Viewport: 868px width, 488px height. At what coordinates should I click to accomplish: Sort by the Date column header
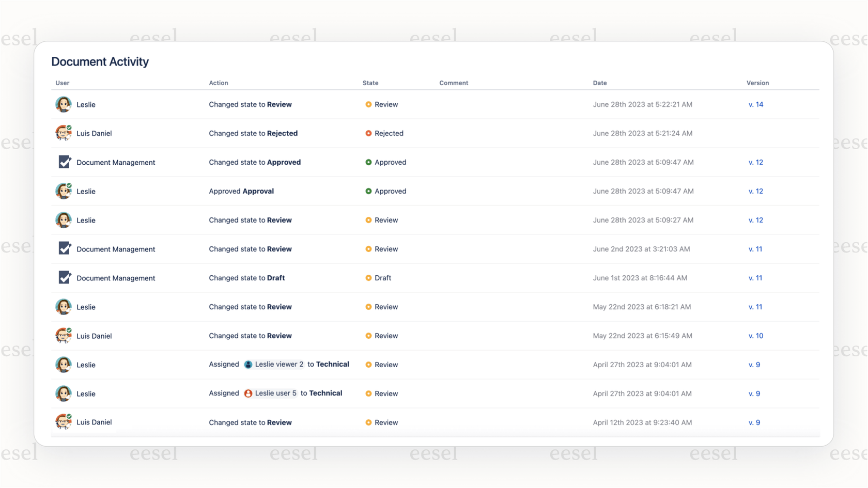click(x=600, y=83)
